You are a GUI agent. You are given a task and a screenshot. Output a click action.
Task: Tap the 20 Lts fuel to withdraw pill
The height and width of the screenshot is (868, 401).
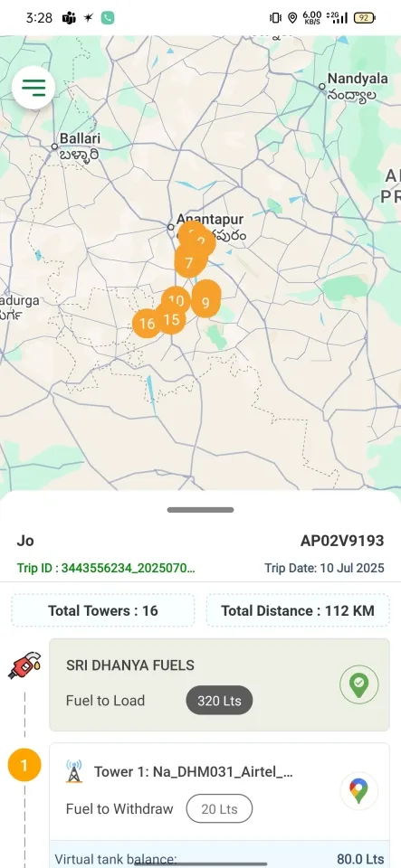[x=219, y=808]
